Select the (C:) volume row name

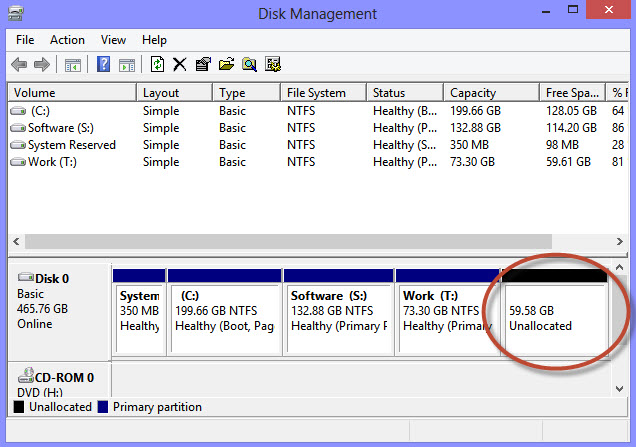point(40,111)
